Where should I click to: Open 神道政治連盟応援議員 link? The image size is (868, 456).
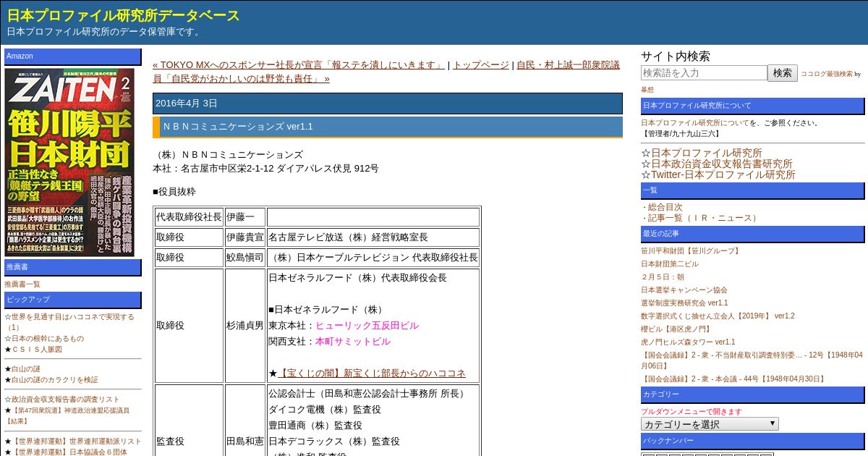point(67,415)
